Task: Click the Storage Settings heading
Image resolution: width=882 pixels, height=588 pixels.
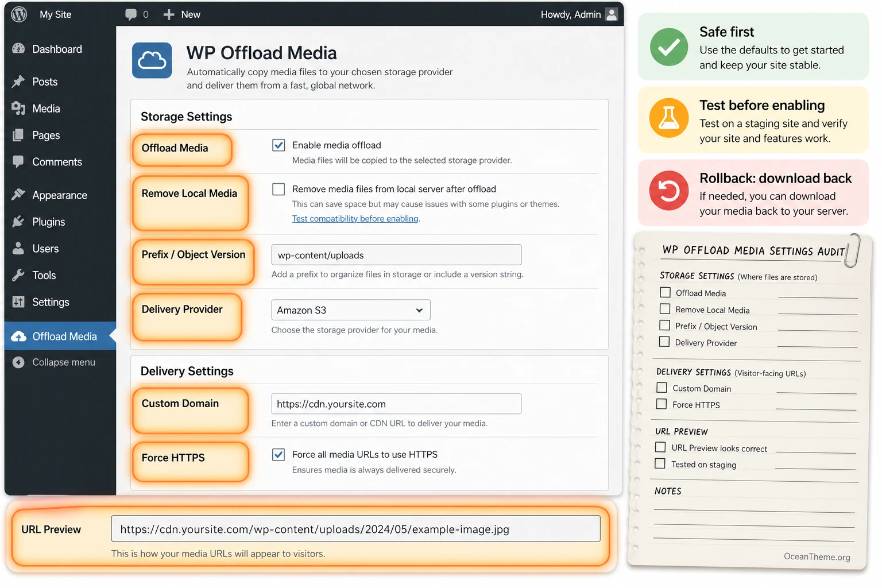Action: (187, 117)
